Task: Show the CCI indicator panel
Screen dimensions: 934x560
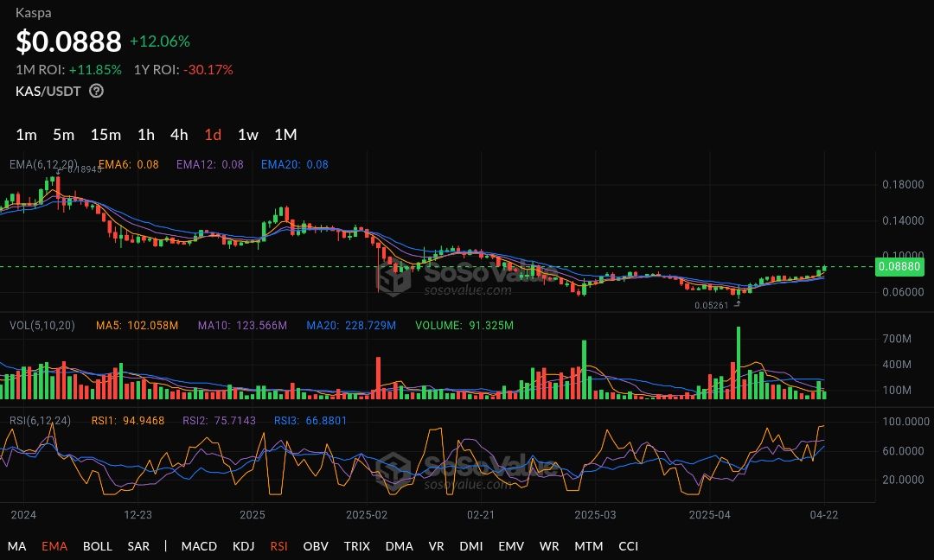Action: 629,546
